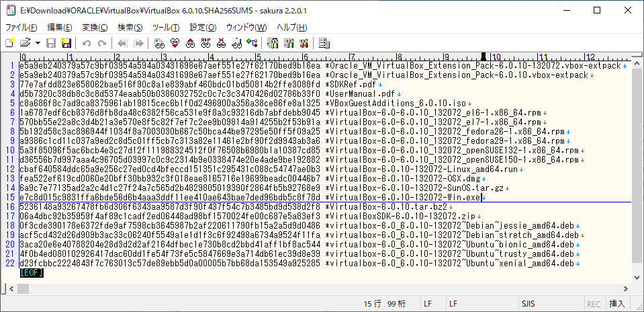Open the ウィンドウ(W) menu

point(246,28)
